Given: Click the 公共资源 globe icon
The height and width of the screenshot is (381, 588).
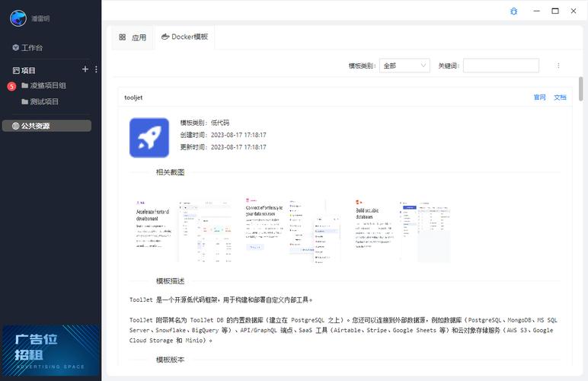Looking at the screenshot, I should [15, 126].
